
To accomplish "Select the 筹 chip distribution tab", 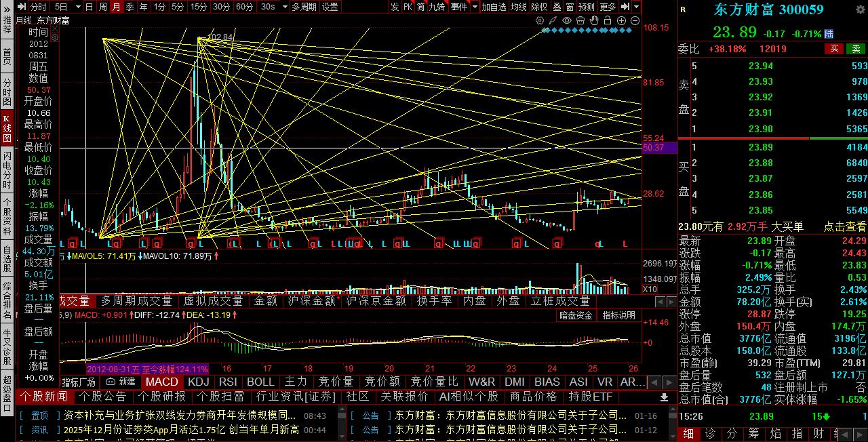I will tap(753, 434).
